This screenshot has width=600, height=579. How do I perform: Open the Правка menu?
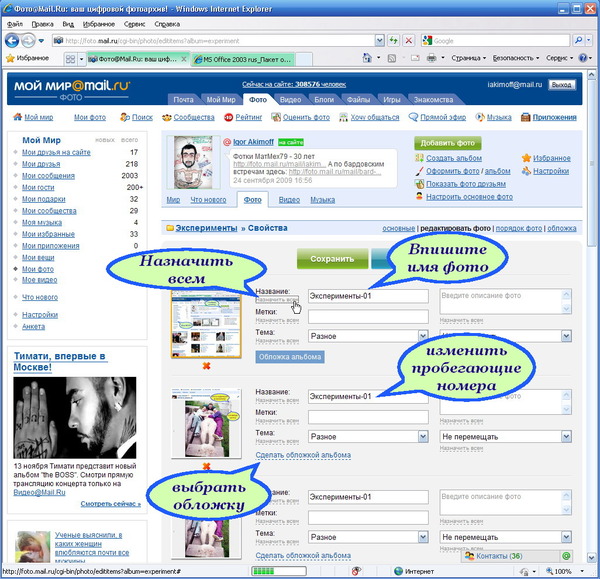pos(42,24)
